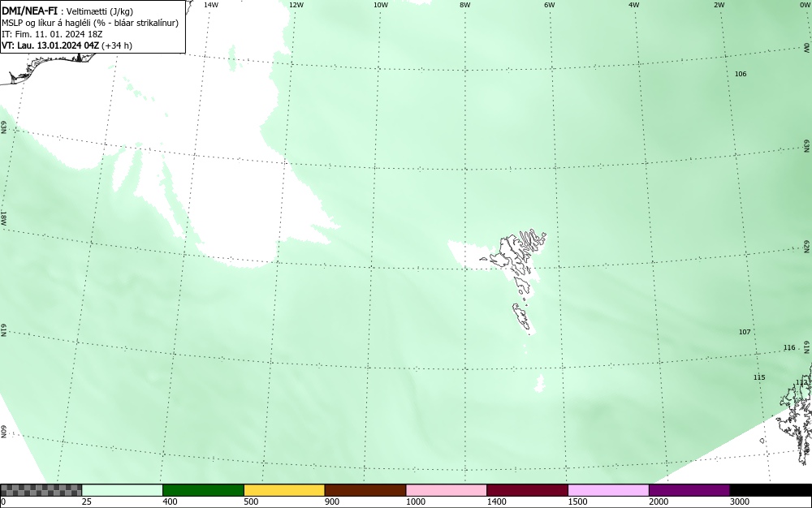Click the map value 115
The width and height of the screenshot is (812, 508).
[758, 377]
